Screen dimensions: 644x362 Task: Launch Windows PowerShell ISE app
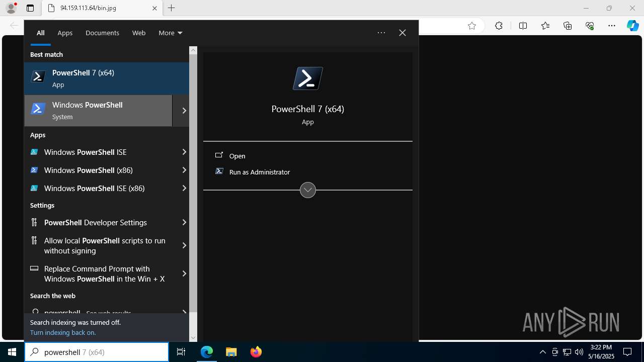pos(101,152)
